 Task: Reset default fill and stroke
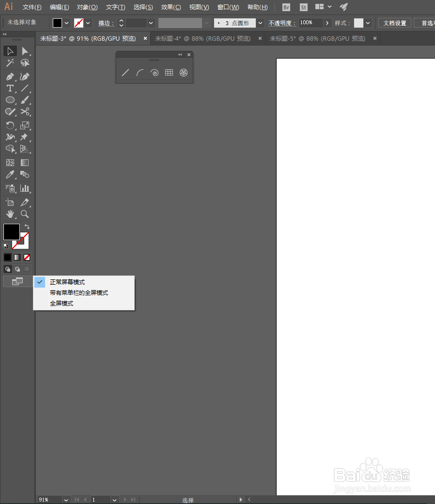tap(6, 246)
